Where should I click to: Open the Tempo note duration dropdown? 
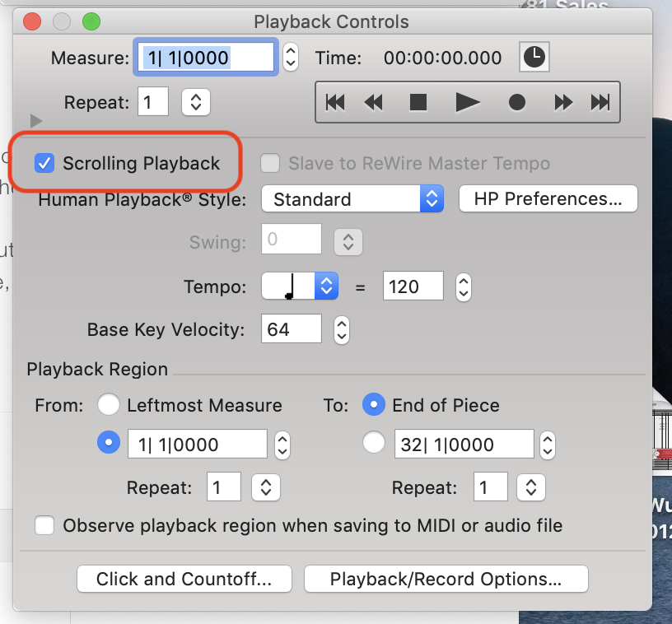(300, 286)
